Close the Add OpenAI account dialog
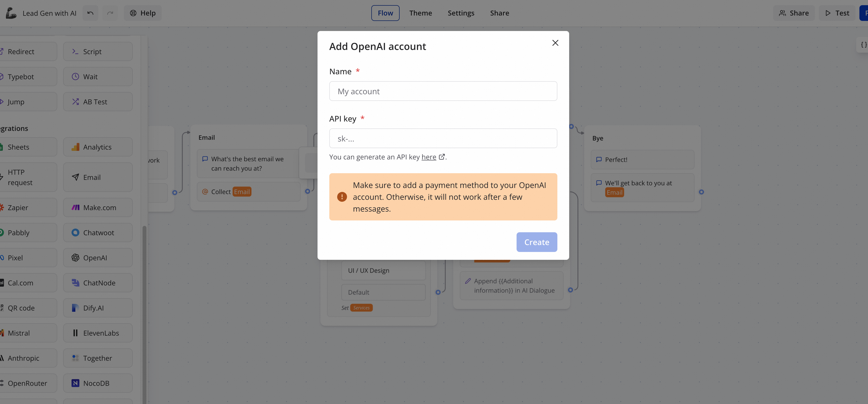868x404 pixels. (x=555, y=43)
